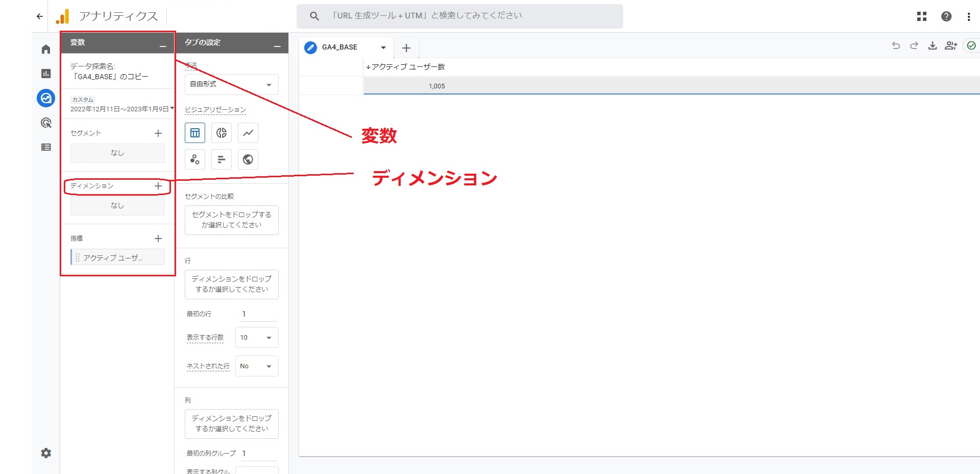
Task: Open Admin settings gear icon
Action: pos(46,453)
